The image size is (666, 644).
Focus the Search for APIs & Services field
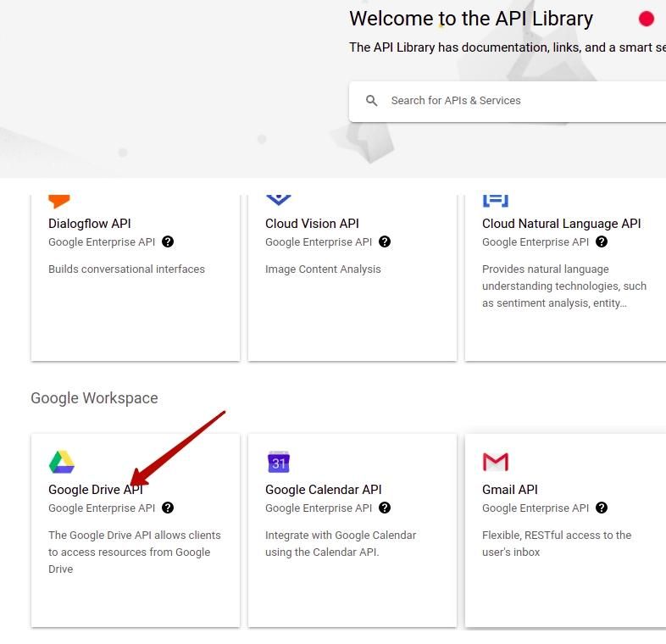click(x=508, y=101)
